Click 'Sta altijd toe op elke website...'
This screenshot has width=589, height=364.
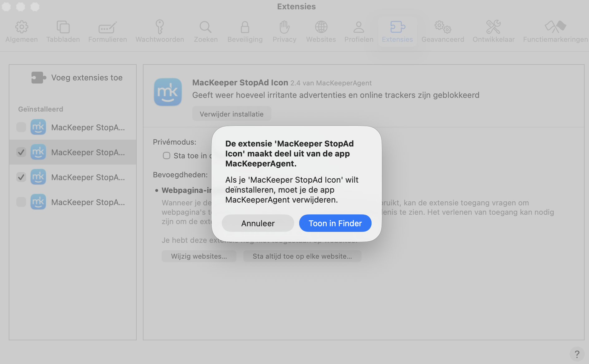click(x=302, y=256)
